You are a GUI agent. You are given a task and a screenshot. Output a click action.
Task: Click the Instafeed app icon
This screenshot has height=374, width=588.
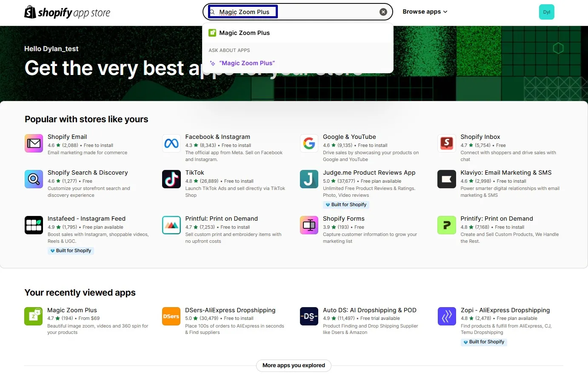(x=34, y=225)
